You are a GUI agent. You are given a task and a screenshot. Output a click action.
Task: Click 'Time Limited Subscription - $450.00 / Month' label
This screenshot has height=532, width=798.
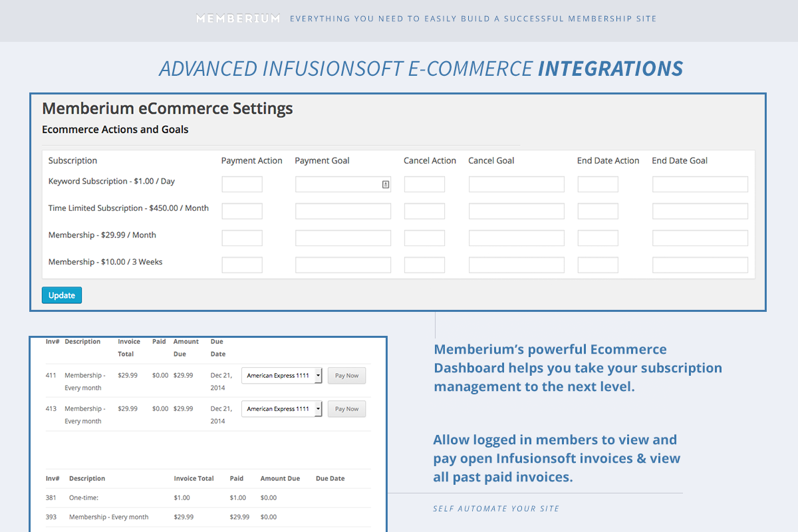(x=128, y=208)
